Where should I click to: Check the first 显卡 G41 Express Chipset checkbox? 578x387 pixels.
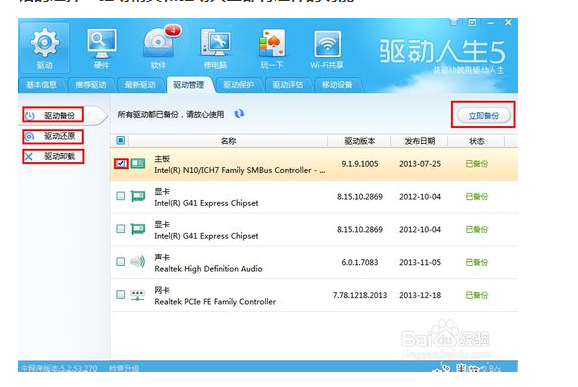click(121, 196)
